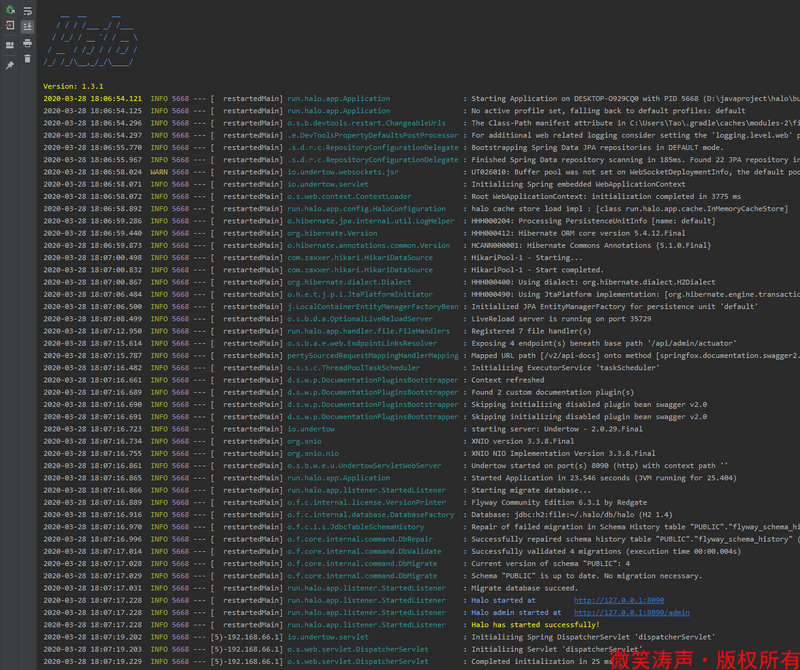Click 'Undertow started on port(s) 8090' message
Screen dimensions: 800x670
[x=599, y=466]
